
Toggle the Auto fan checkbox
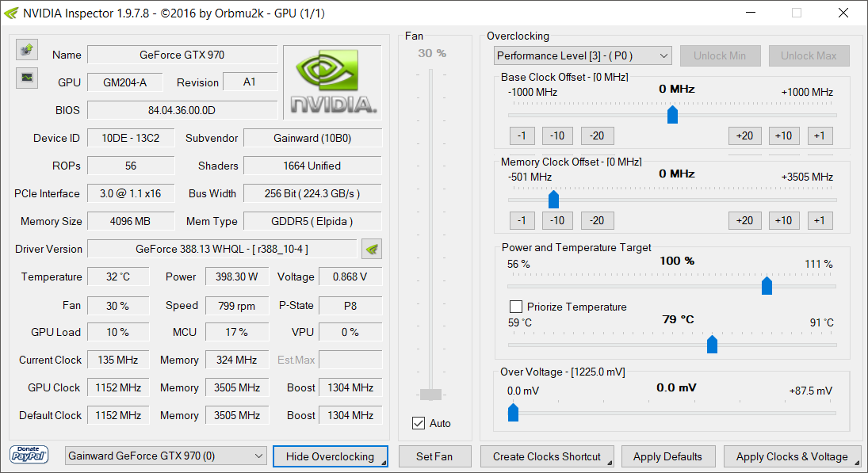pyautogui.click(x=419, y=423)
